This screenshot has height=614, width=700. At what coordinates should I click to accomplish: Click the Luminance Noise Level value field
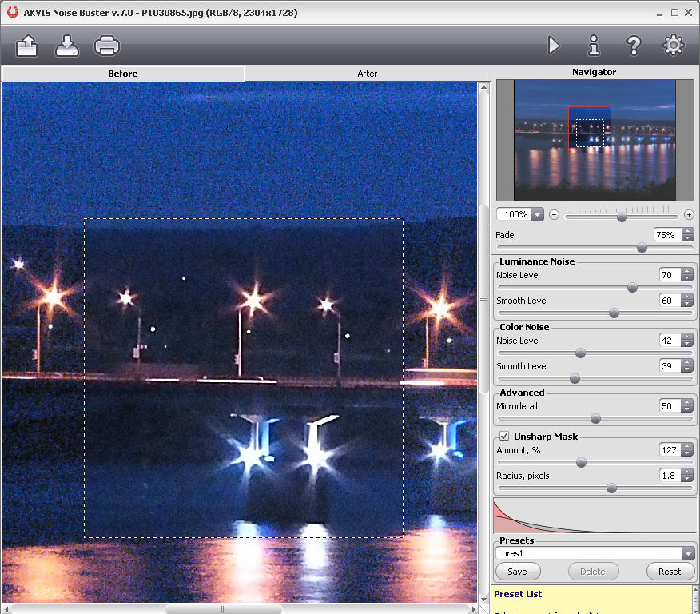coord(669,275)
